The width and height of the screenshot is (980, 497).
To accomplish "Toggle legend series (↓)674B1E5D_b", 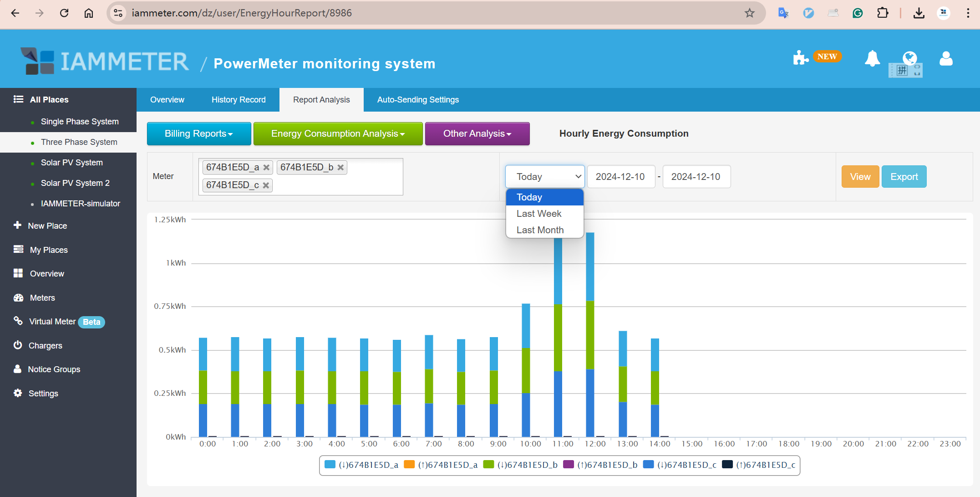I will (x=520, y=465).
